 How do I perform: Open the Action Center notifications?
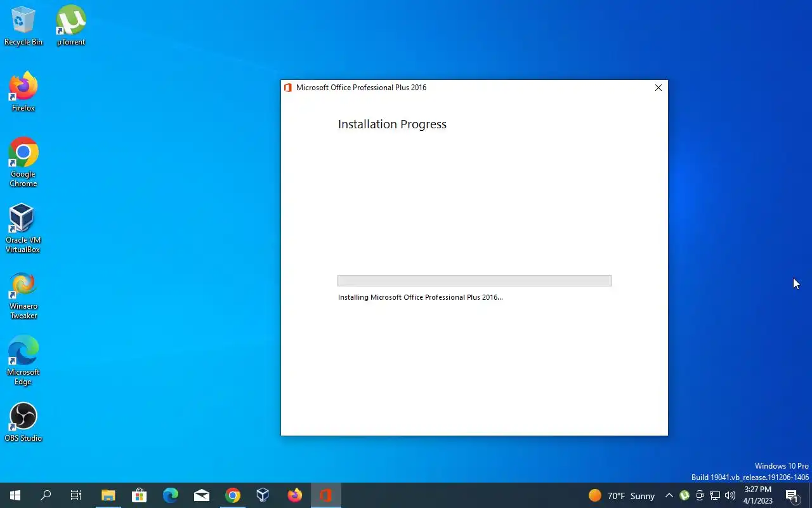coord(792,496)
